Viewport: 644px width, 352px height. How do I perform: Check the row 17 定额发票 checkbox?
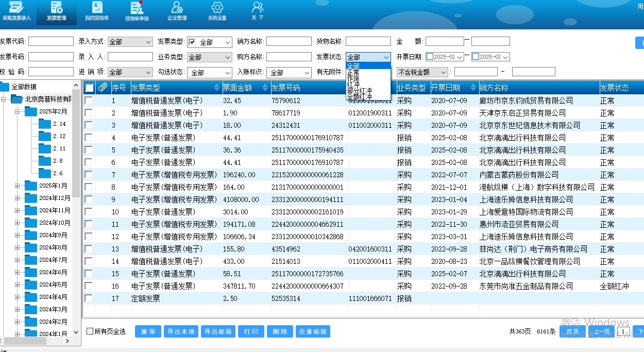(89, 298)
